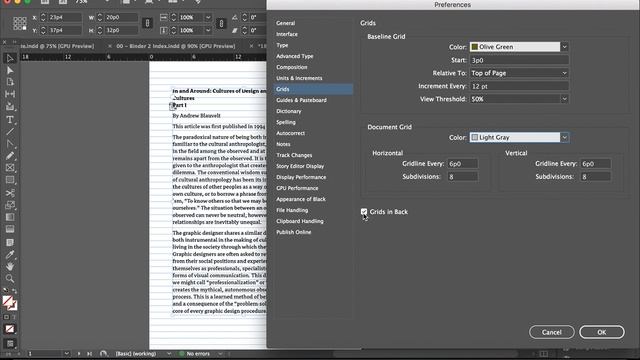Go to last page in status bar
Screen dimensions: 640x360
[89, 353]
